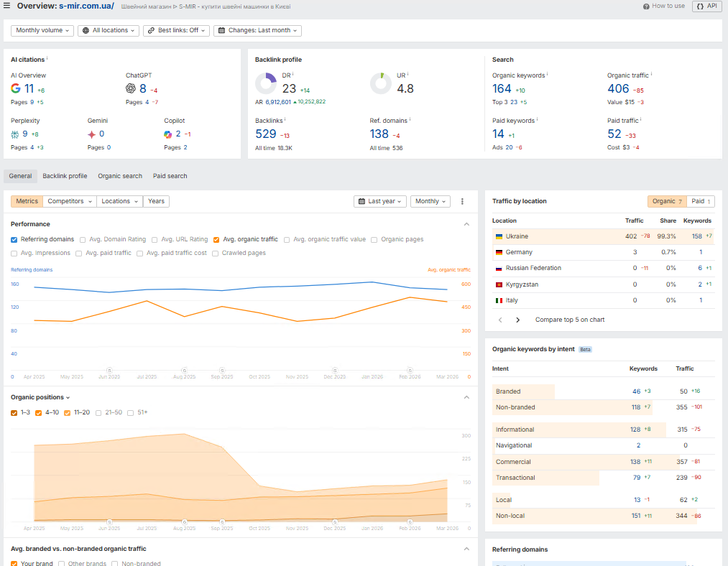The image size is (728, 566).
Task: Open the s-mir.com.ua/ domain link
Action: pos(86,6)
